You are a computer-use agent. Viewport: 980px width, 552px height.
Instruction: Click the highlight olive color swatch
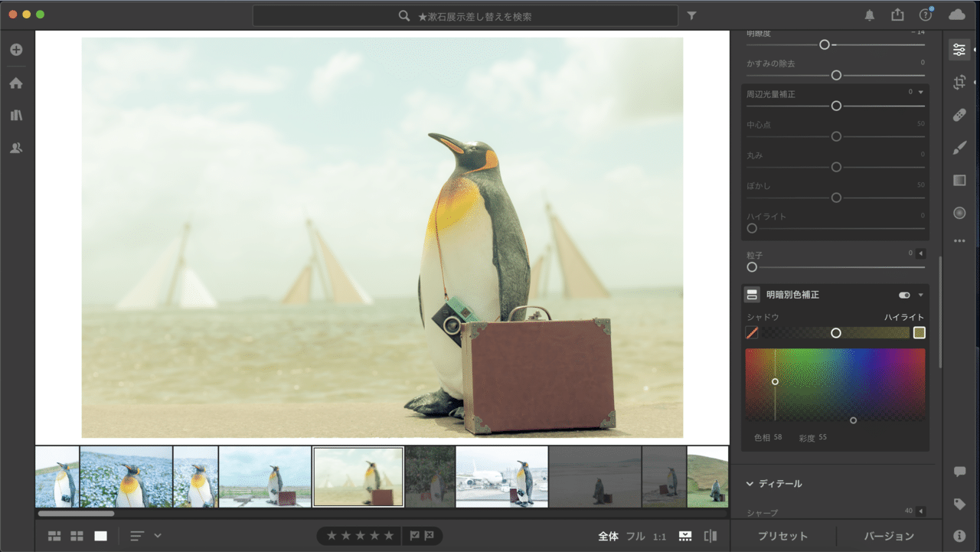tap(920, 333)
